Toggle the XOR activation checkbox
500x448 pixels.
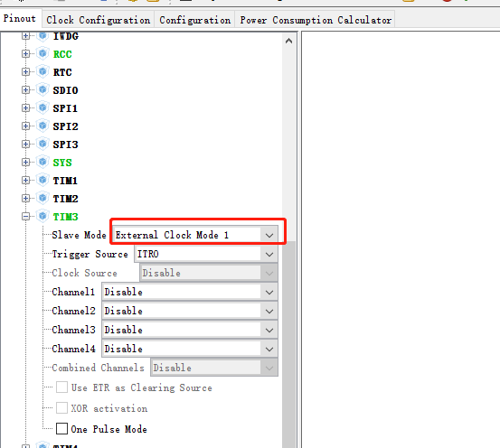61,408
